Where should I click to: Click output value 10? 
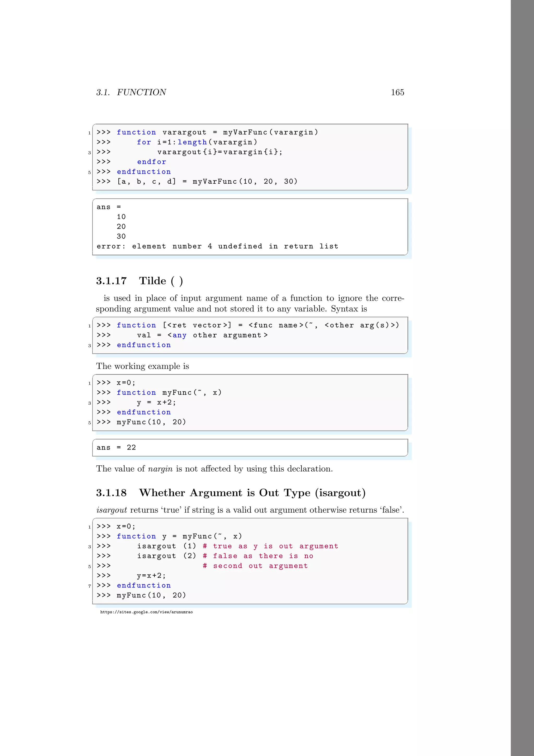tap(121, 217)
